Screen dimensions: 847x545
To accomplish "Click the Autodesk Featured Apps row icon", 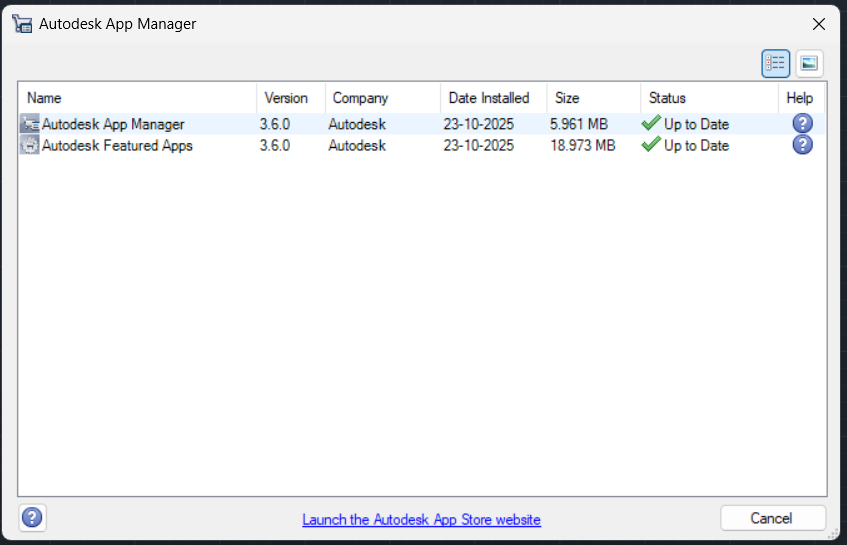I will click(30, 145).
